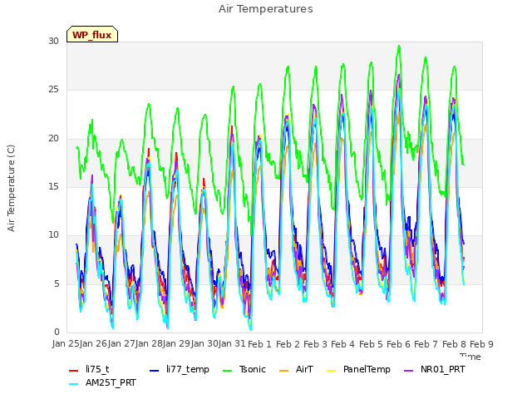
Task: Click the purple NR01_PRT legend swatch
Action: tap(408, 371)
